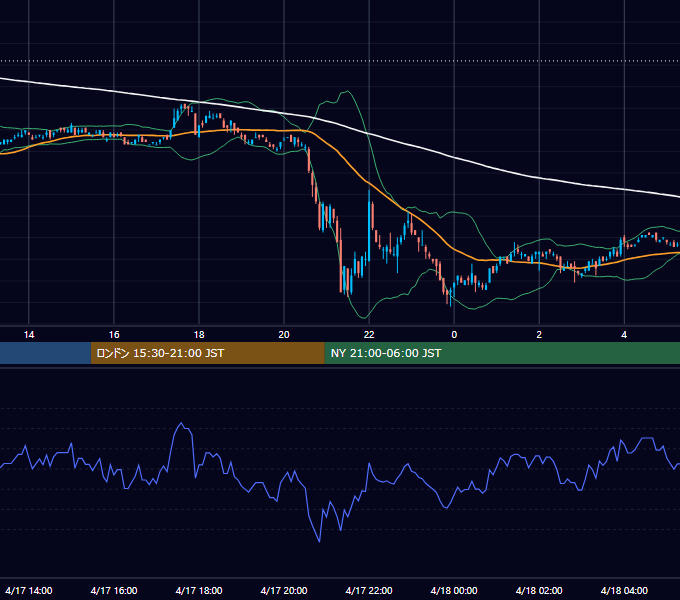Image resolution: width=680 pixels, height=600 pixels.
Task: Click the 4/17 22:00 date label
Action: (369, 590)
